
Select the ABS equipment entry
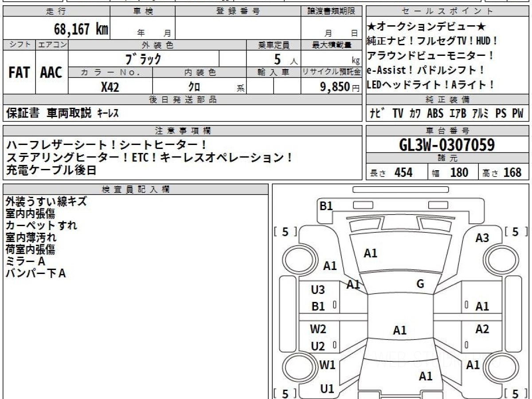pyautogui.click(x=435, y=113)
